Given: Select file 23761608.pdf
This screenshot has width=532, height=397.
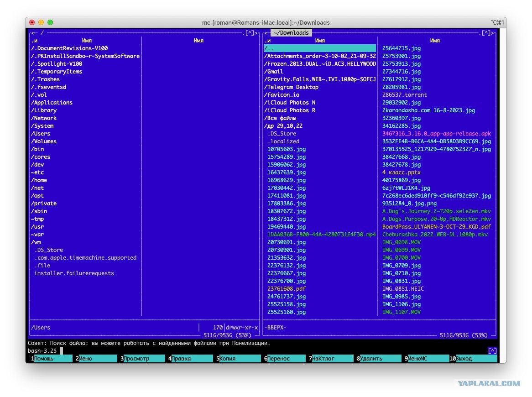Looking at the screenshot, I should [287, 289].
